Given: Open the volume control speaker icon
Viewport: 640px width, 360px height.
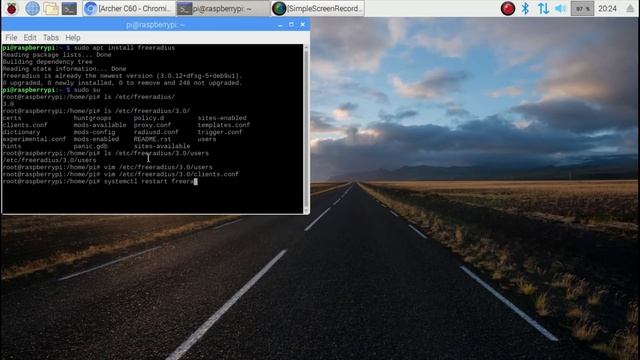Looking at the screenshot, I should [560, 8].
